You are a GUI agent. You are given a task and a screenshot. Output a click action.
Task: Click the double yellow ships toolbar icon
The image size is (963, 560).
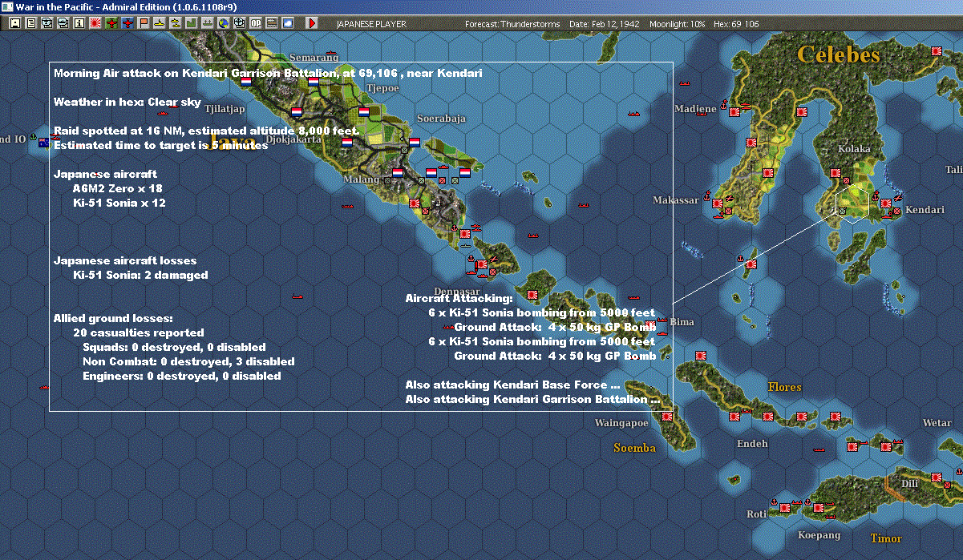pos(176,23)
